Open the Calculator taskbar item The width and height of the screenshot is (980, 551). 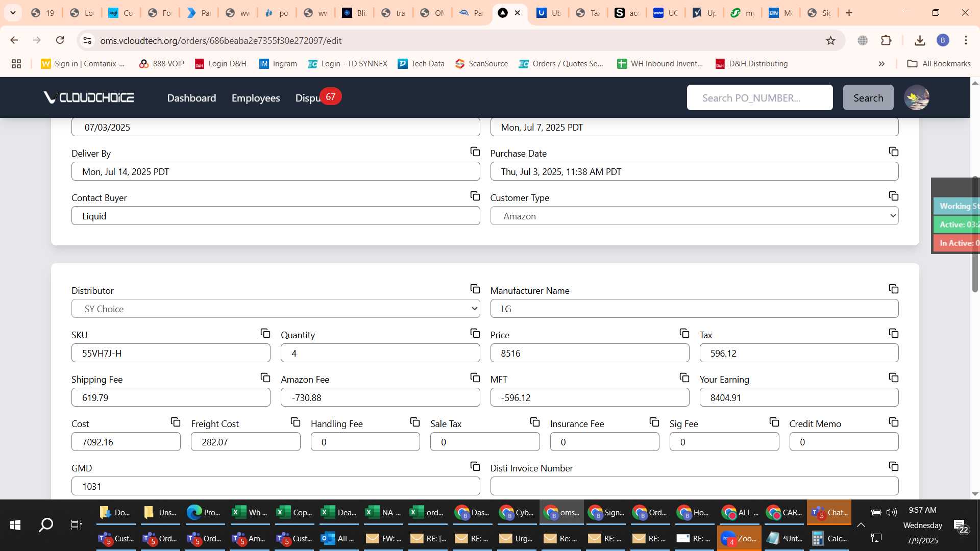pyautogui.click(x=830, y=538)
